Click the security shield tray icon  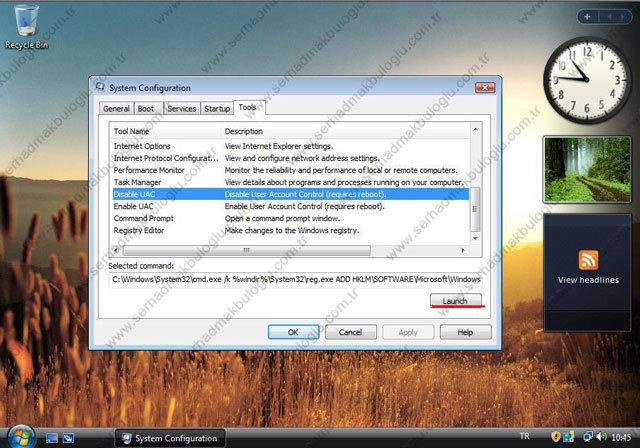555,437
